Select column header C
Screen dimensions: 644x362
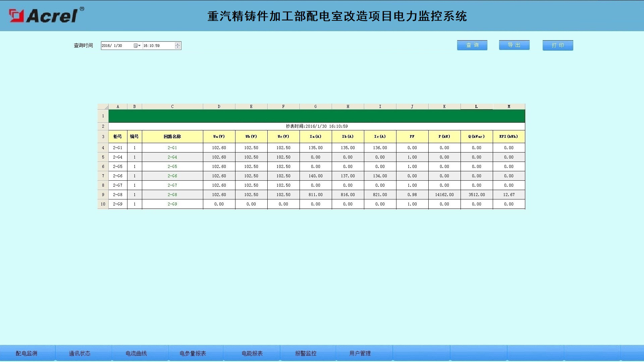pos(172,107)
